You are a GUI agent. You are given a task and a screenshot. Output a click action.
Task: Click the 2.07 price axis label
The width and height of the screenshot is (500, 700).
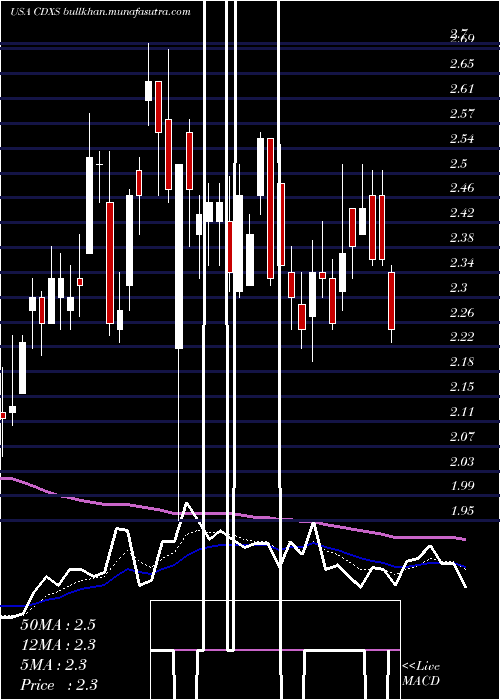click(x=462, y=437)
